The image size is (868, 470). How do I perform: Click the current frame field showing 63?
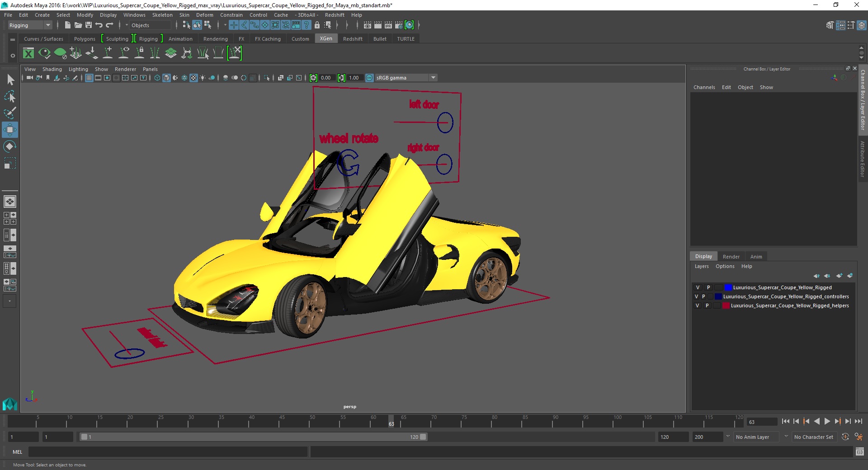(762, 422)
